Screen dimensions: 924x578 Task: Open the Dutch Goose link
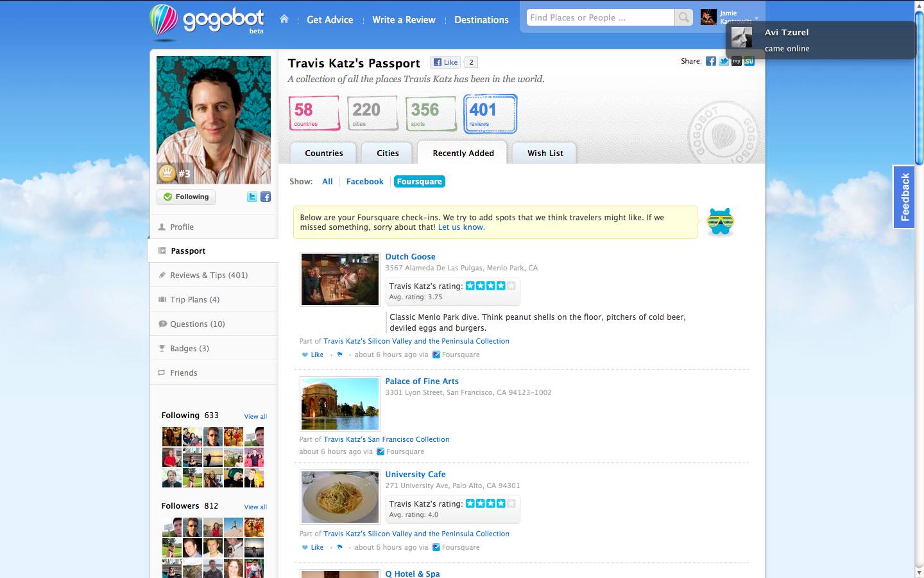pos(410,256)
